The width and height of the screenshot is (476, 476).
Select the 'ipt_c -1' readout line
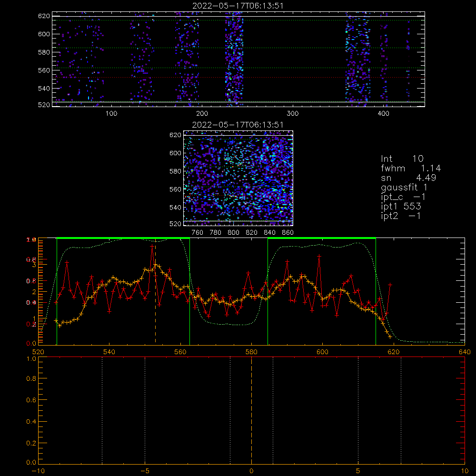tap(403, 197)
